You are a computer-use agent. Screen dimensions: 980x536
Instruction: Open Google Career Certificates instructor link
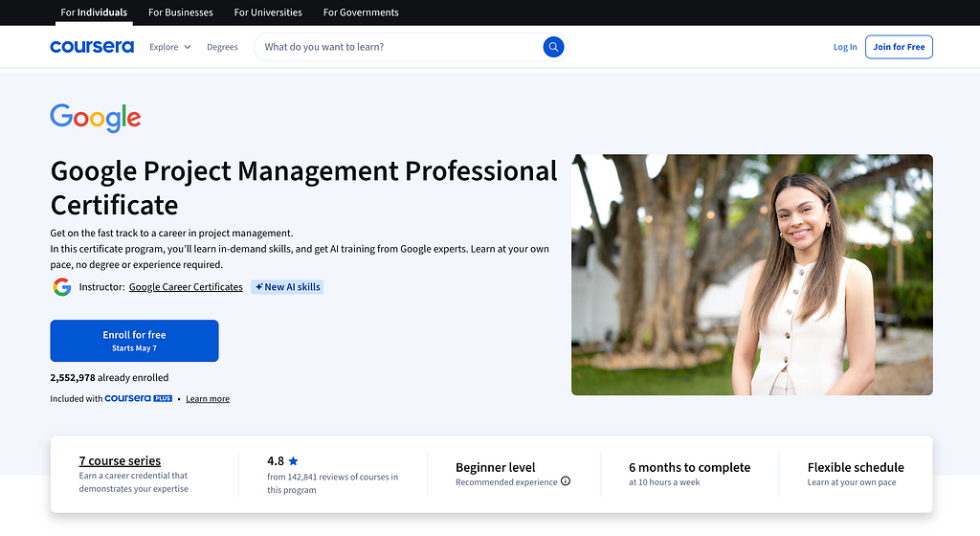(186, 287)
